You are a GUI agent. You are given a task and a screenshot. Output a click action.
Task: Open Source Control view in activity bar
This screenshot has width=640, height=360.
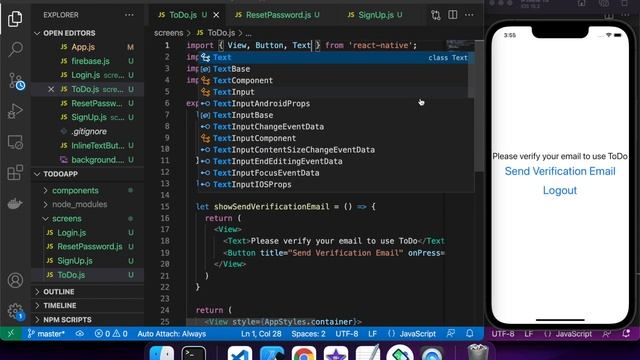coord(16,81)
